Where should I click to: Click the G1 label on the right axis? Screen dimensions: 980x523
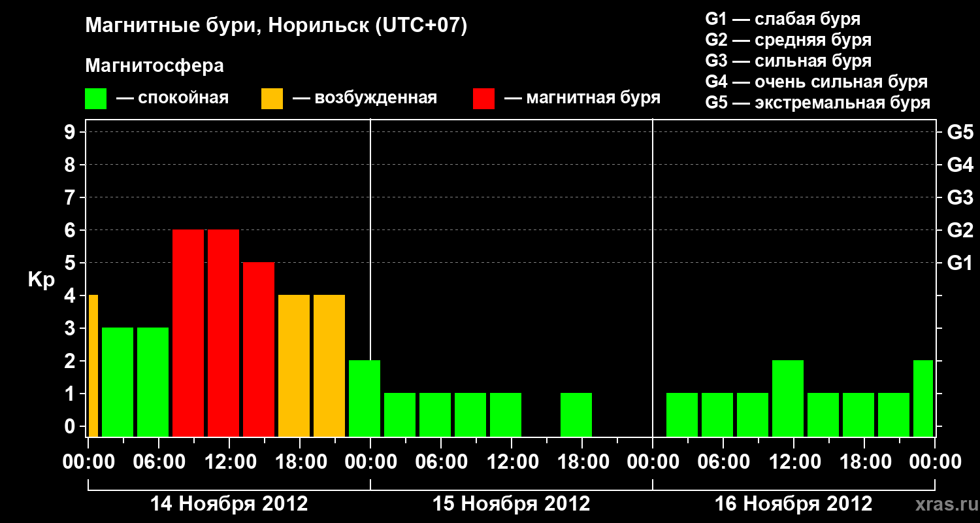tap(960, 263)
